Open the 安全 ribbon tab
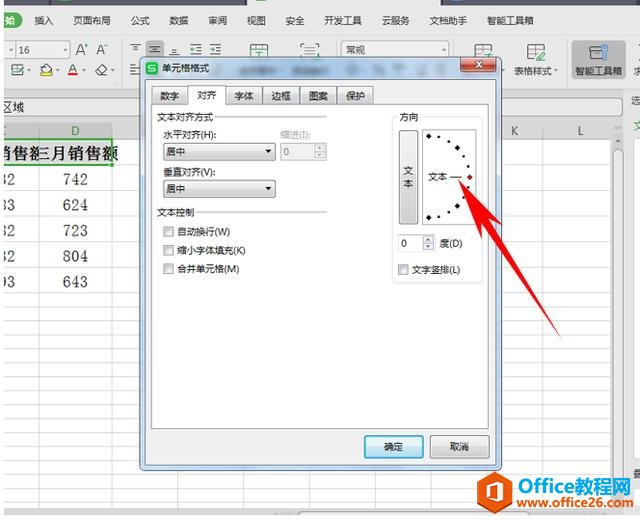Viewport: 640px width, 520px height. click(x=295, y=20)
